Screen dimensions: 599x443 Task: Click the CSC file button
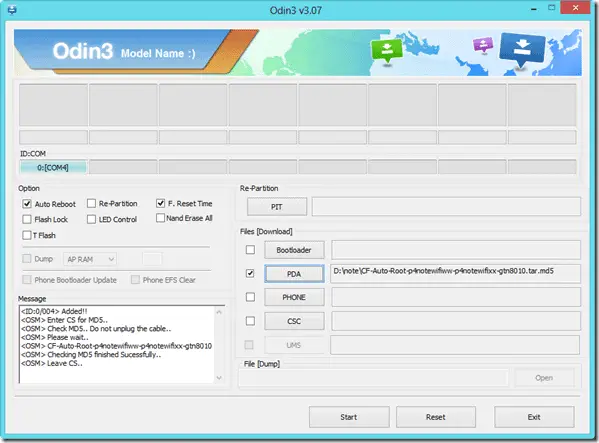coord(294,321)
